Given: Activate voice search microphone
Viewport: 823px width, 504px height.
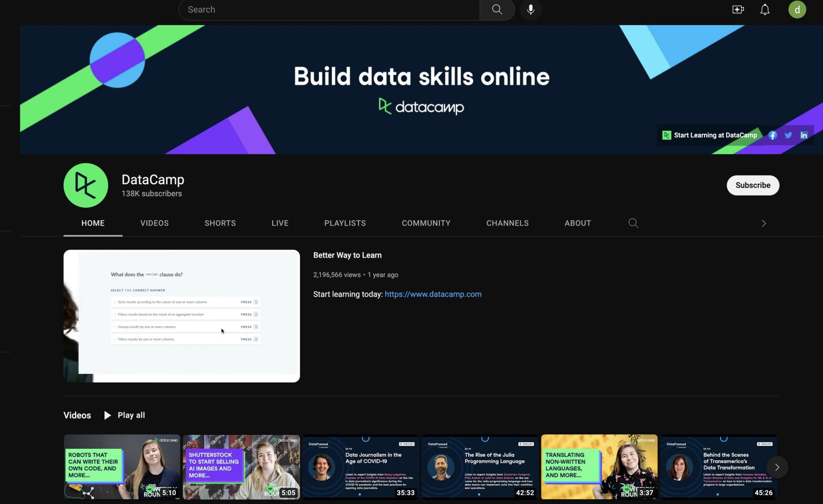Looking at the screenshot, I should point(530,10).
